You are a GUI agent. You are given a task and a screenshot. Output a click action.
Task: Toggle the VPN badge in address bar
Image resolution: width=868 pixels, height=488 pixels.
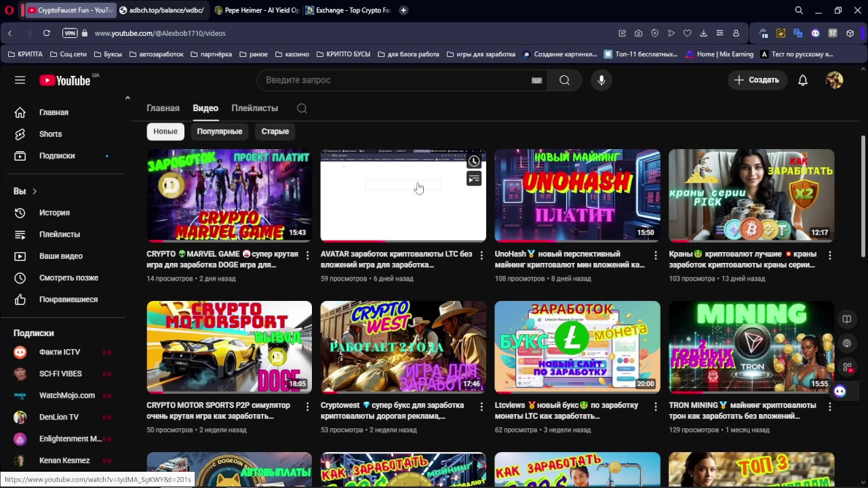[69, 33]
